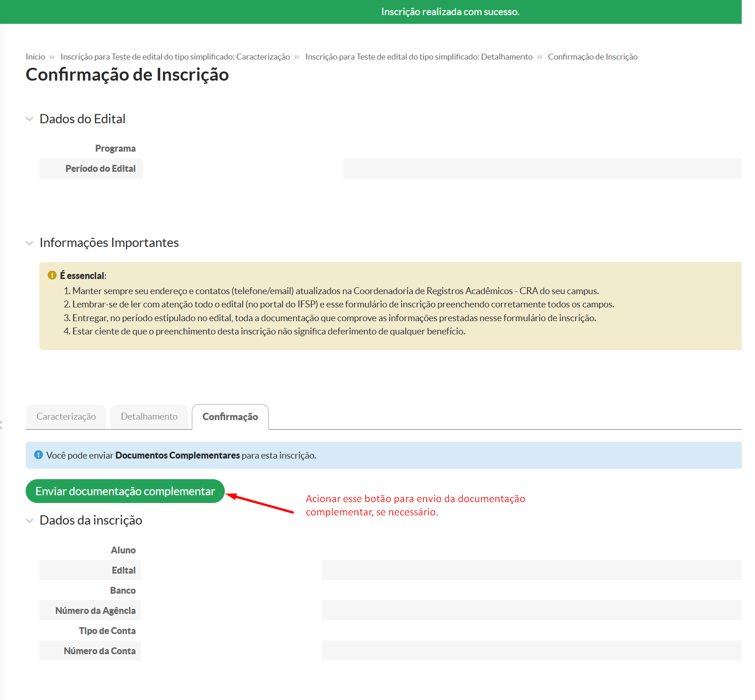This screenshot has width=755, height=700.
Task: Click the info icon in the blue notice
Action: tap(39, 455)
